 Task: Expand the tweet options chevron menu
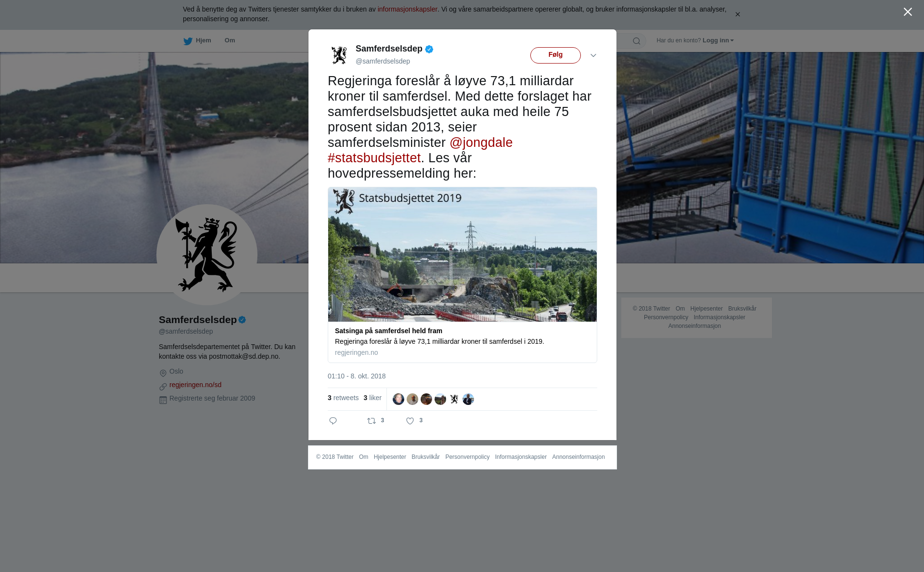coord(593,55)
